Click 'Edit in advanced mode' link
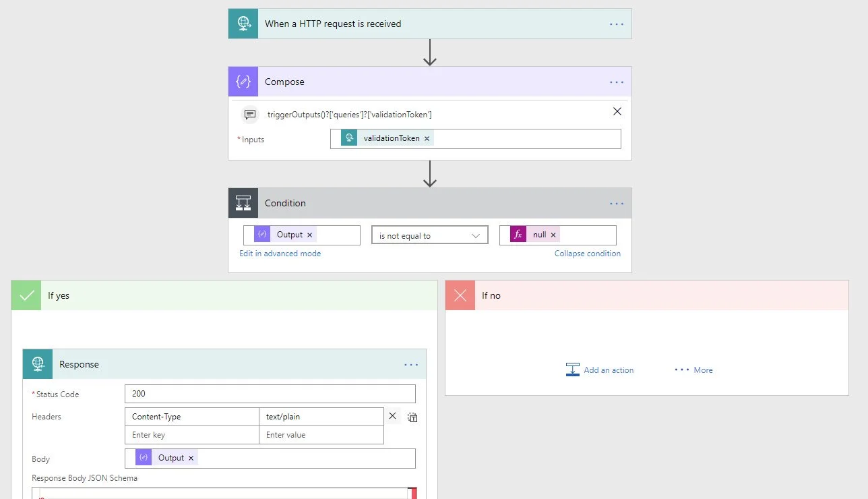 (280, 254)
